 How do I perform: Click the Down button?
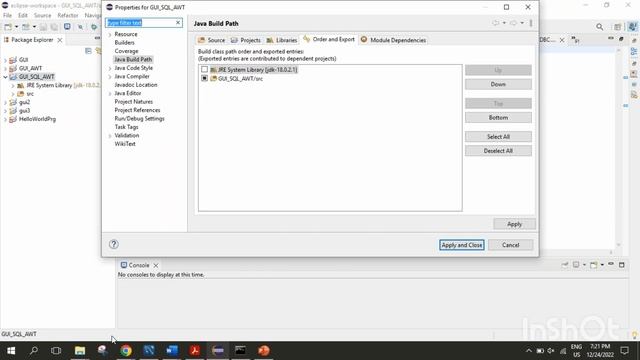tap(498, 84)
